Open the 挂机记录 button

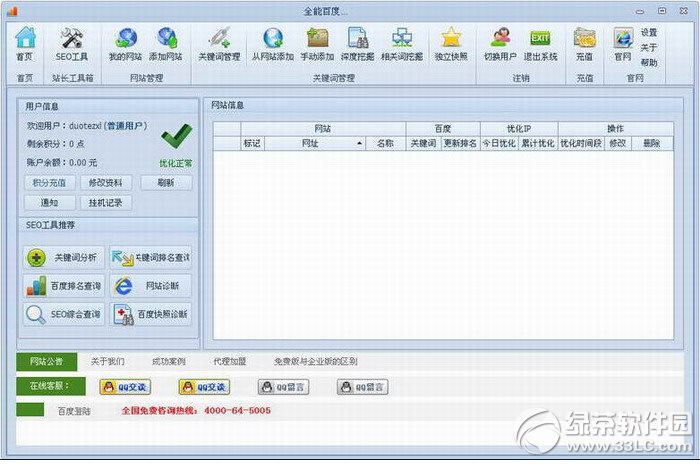(x=105, y=203)
